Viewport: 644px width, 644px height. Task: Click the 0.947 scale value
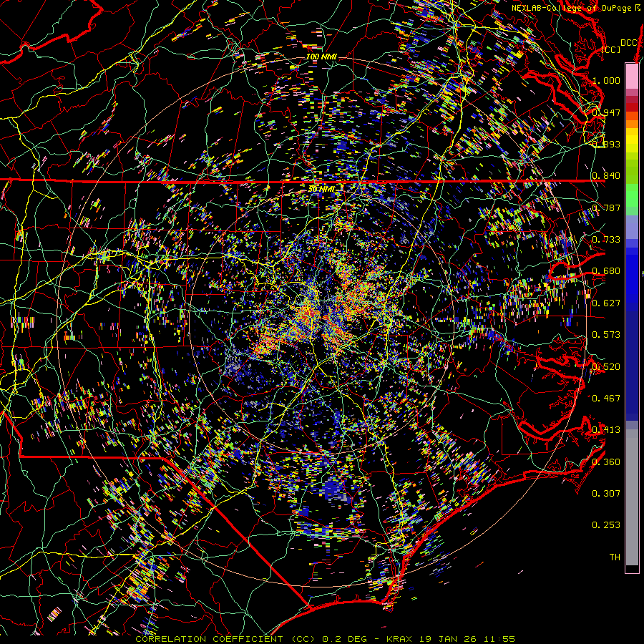click(606, 112)
